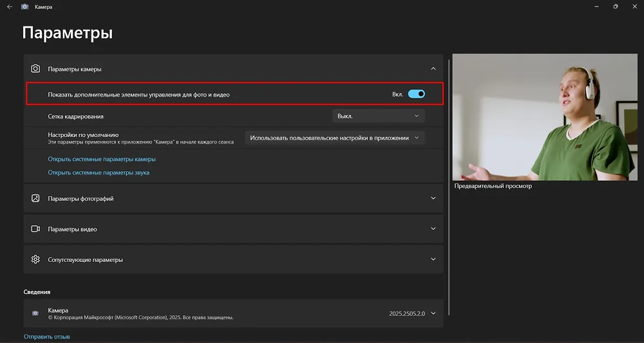The image size is (644, 343).
Task: Open Открыть системные параметры камеры link
Action: coord(102,159)
